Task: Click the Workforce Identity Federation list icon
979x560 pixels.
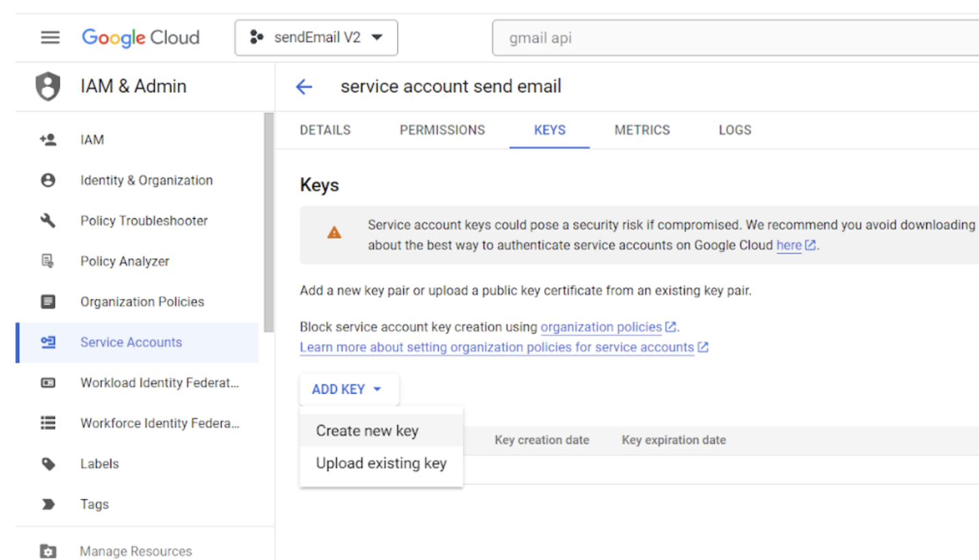Action: click(48, 424)
